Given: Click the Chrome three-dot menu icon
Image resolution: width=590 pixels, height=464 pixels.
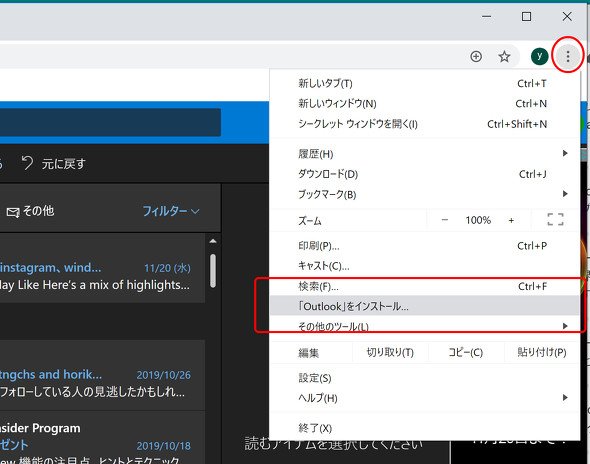Looking at the screenshot, I should tap(568, 56).
